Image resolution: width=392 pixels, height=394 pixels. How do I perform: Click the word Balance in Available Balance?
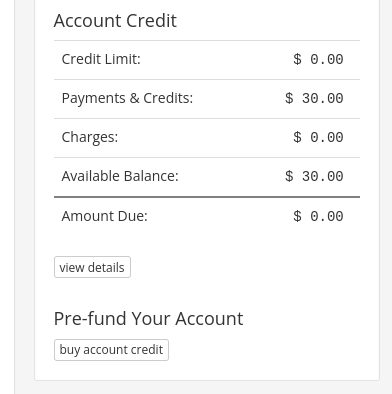(151, 176)
